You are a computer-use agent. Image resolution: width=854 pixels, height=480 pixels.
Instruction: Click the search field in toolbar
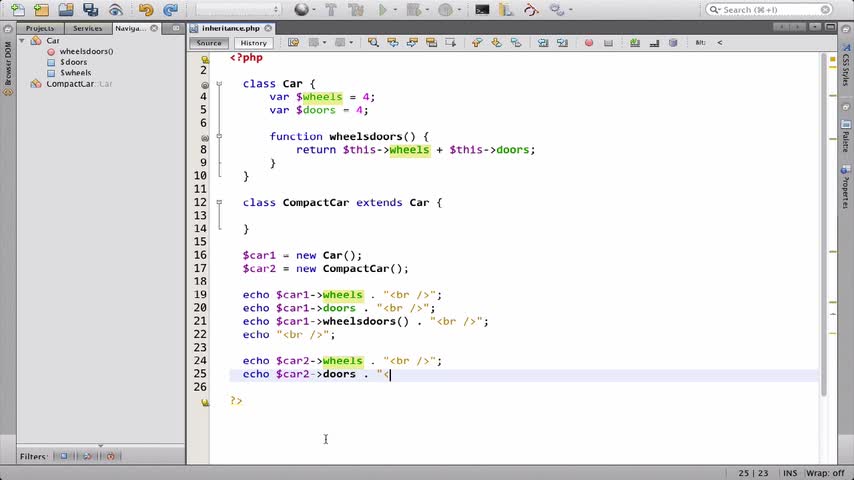point(769,9)
